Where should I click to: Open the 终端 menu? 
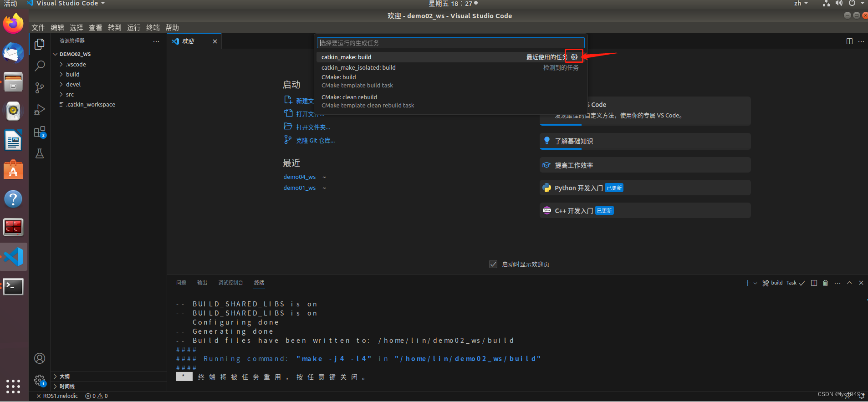pos(153,28)
